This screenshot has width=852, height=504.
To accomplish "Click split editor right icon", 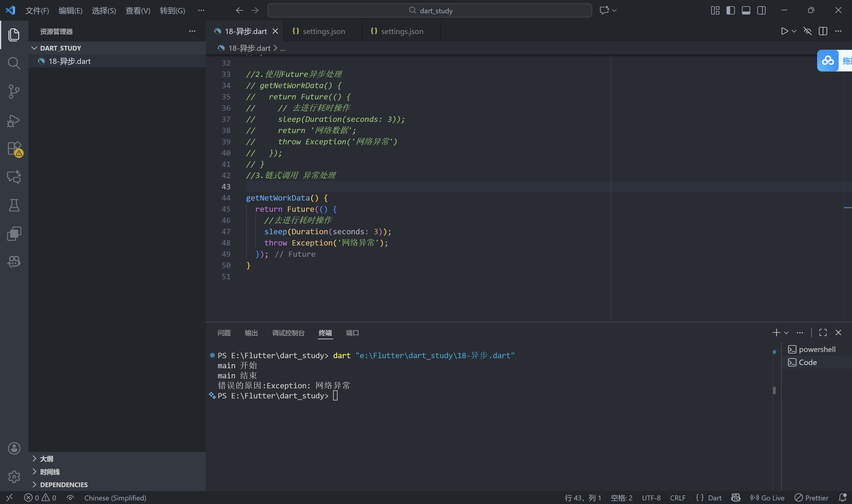I will [x=823, y=31].
